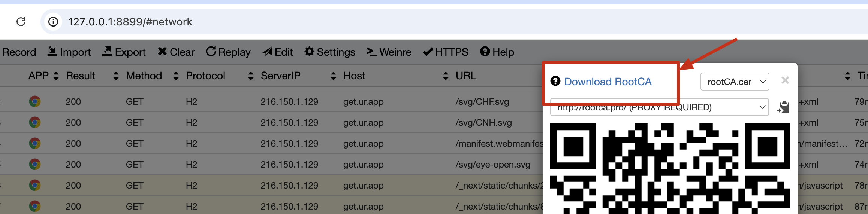Click the URL column header
The width and height of the screenshot is (868, 214).
[466, 76]
